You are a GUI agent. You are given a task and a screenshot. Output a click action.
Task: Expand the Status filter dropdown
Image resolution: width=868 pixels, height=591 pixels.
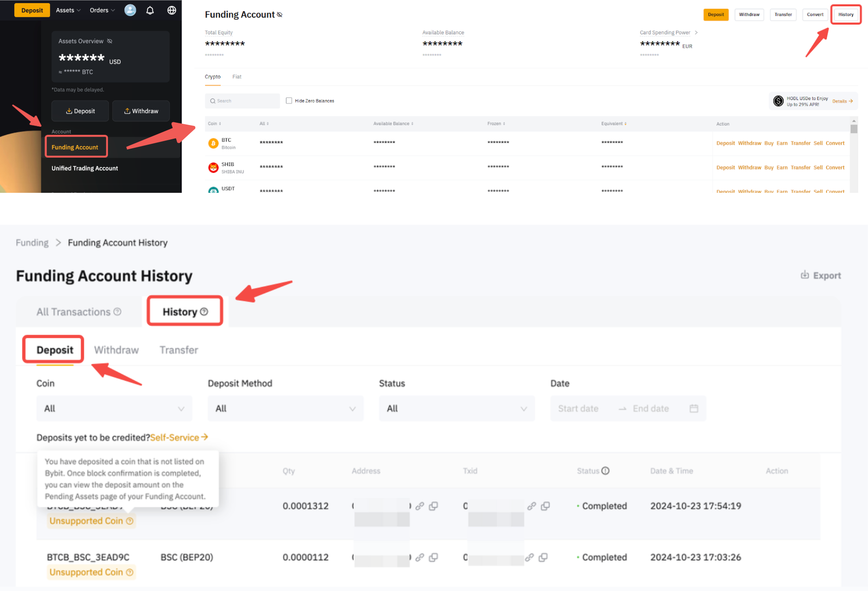457,408
